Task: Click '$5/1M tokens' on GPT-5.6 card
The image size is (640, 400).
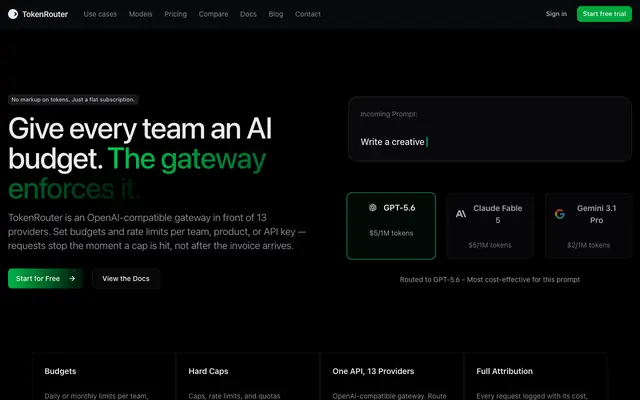Action: pos(391,233)
